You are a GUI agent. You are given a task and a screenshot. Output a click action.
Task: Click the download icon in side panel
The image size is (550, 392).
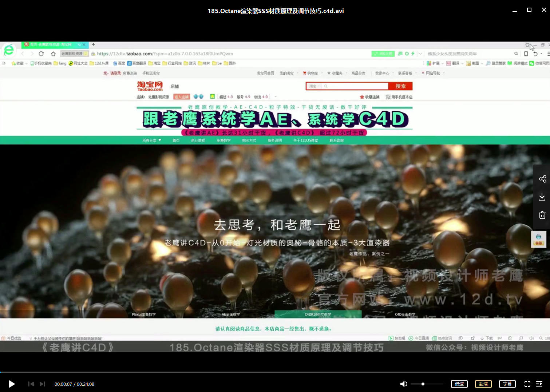click(x=542, y=197)
